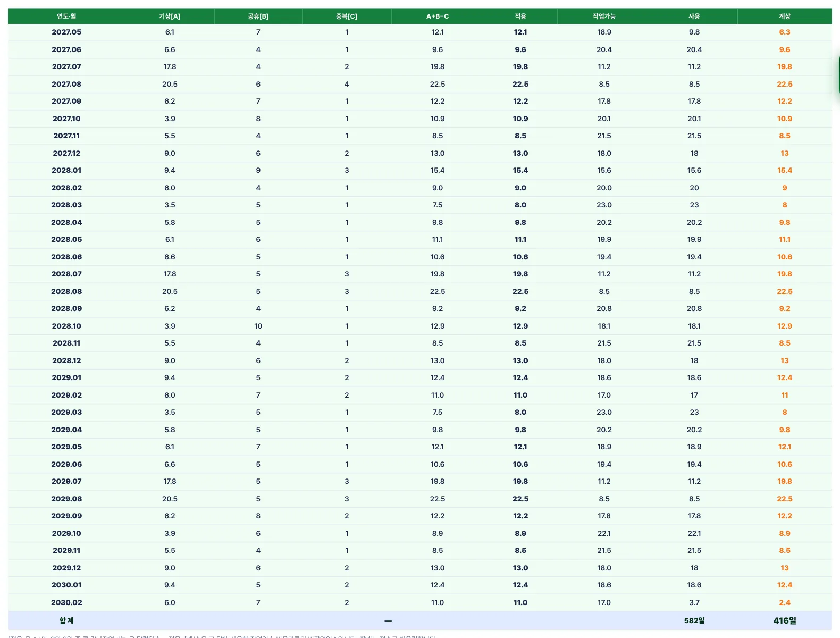Click the 계상 column header
The width and height of the screenshot is (840, 638).
point(785,16)
